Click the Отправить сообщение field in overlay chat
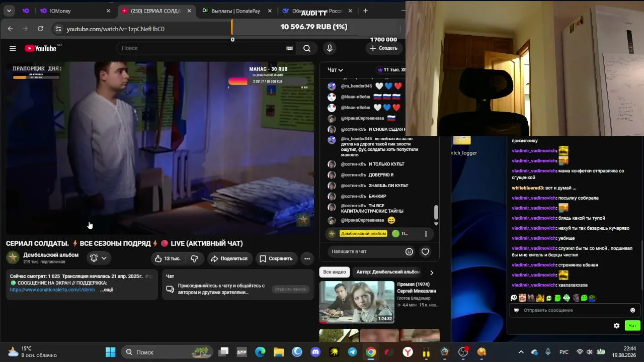Image resolution: width=644 pixels, height=362 pixels. 574,310
